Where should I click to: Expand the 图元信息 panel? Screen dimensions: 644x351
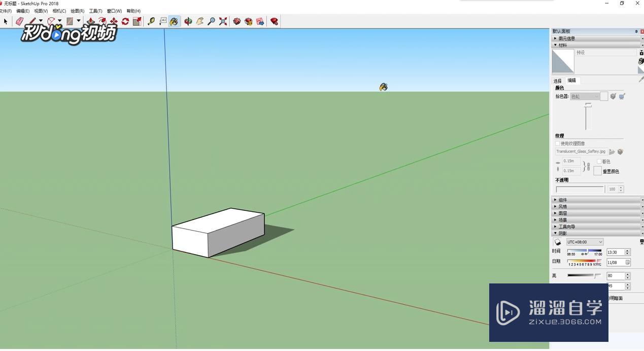coord(596,38)
